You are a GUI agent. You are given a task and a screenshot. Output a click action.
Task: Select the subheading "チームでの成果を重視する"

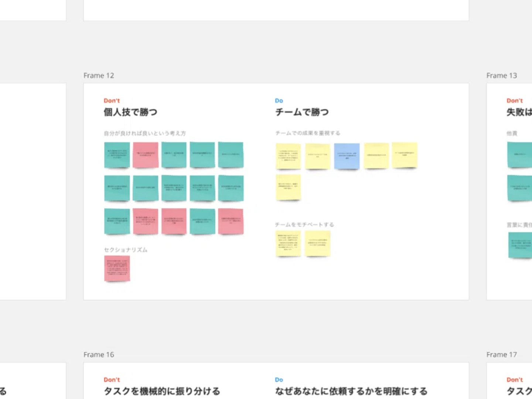click(x=308, y=133)
